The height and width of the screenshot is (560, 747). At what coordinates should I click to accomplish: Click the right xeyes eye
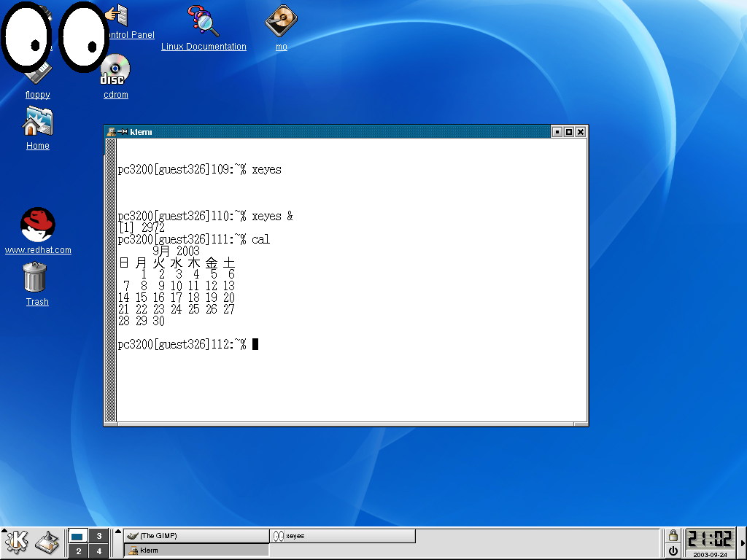click(x=83, y=37)
